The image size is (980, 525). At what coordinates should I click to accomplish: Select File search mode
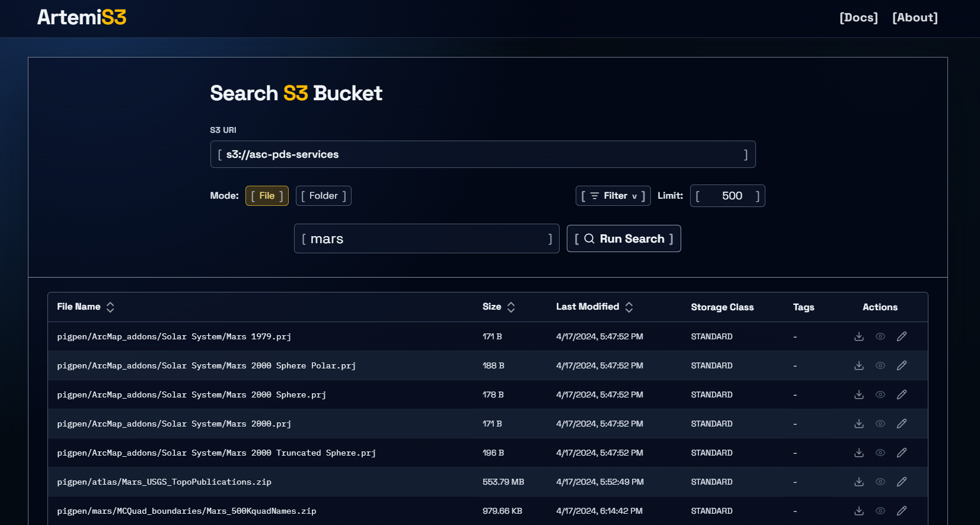click(x=267, y=196)
